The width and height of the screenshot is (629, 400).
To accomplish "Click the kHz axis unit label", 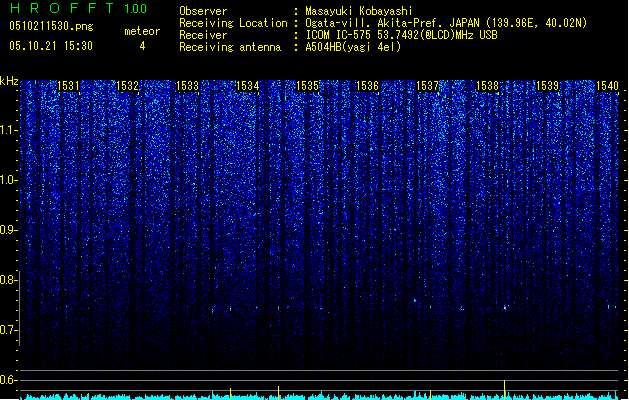I will [x=9, y=81].
